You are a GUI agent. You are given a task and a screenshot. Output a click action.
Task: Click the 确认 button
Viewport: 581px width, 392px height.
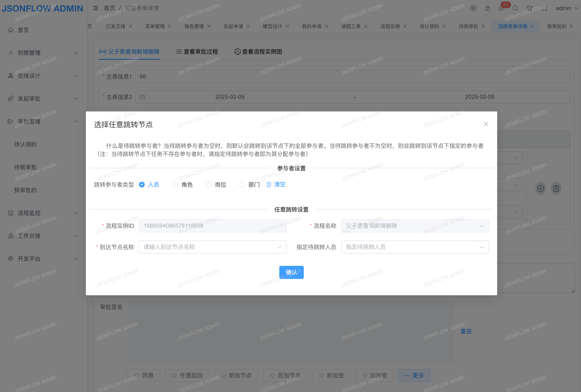tap(291, 272)
